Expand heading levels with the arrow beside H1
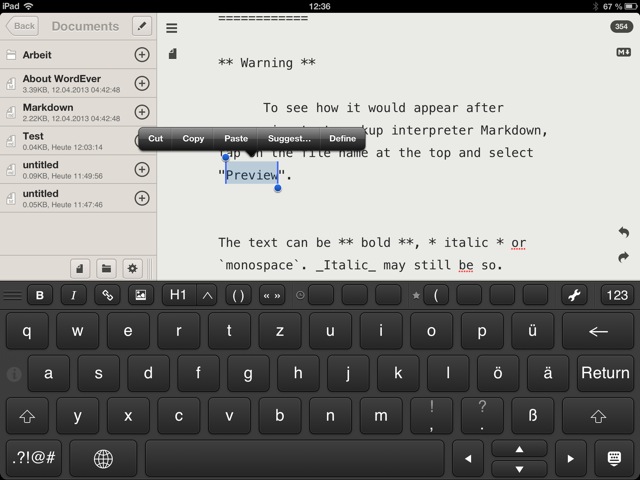The height and width of the screenshot is (480, 640). [207, 295]
